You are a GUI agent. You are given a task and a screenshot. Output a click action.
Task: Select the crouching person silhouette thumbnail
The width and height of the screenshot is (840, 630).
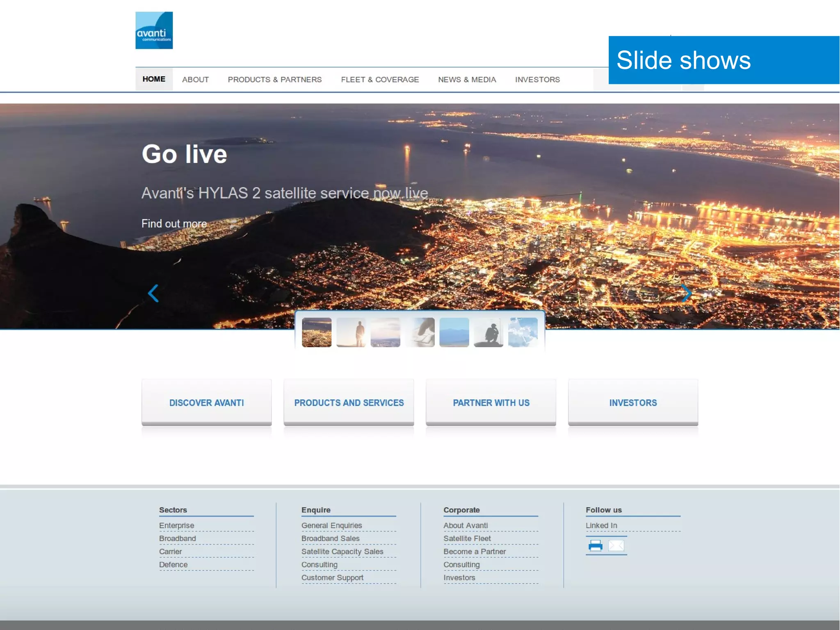point(488,332)
